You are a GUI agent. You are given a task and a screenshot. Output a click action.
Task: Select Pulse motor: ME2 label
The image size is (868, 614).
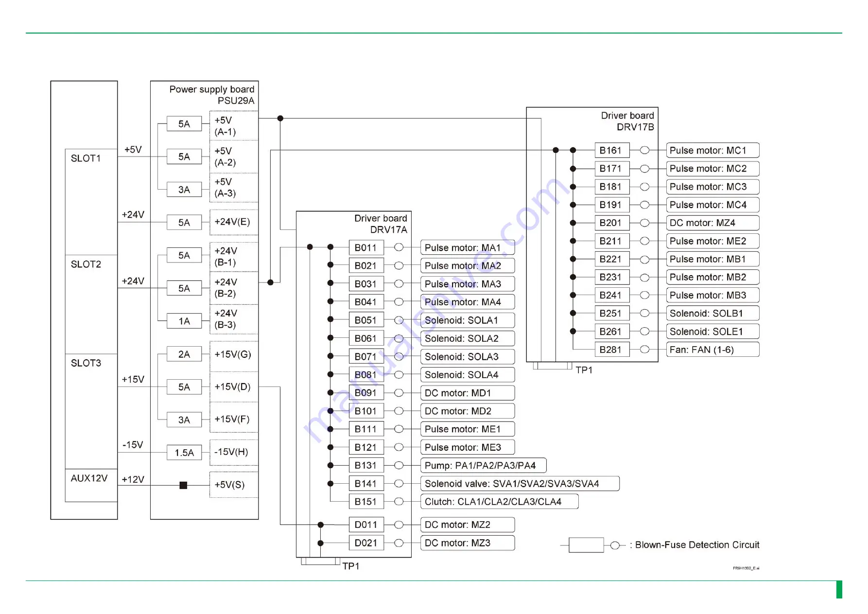(708, 241)
